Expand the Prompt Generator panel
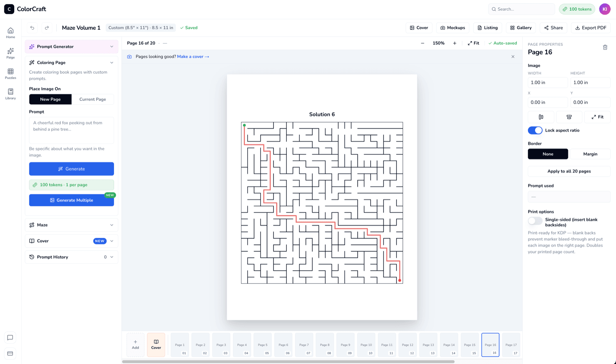The width and height of the screenshot is (616, 364). click(x=72, y=47)
